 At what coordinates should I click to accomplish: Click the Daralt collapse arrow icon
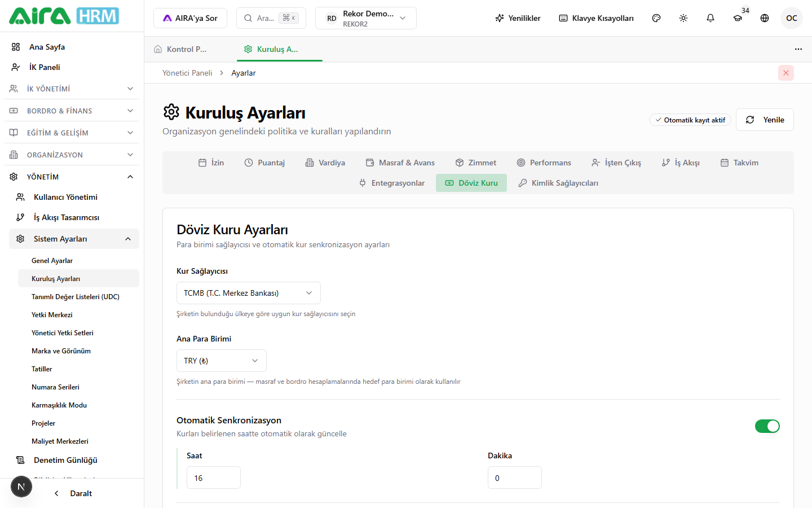56,493
